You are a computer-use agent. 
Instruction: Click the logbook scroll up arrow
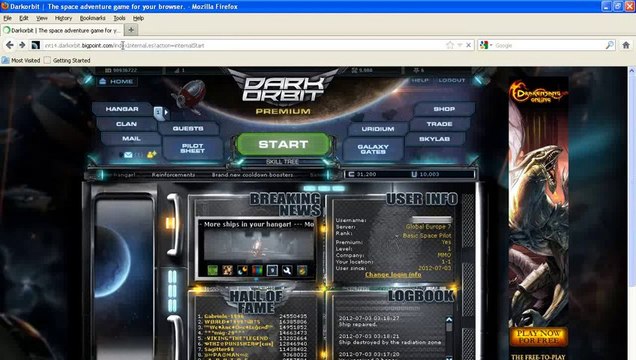[449, 320]
